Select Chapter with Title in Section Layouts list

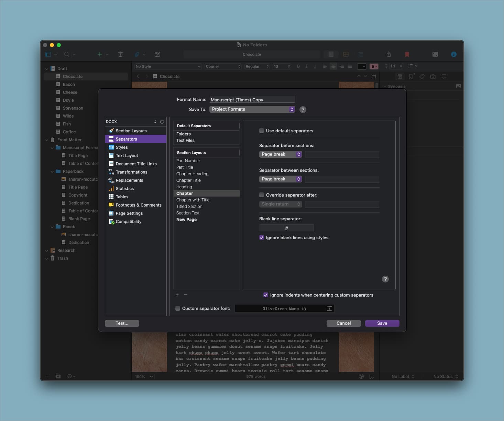[193, 200]
